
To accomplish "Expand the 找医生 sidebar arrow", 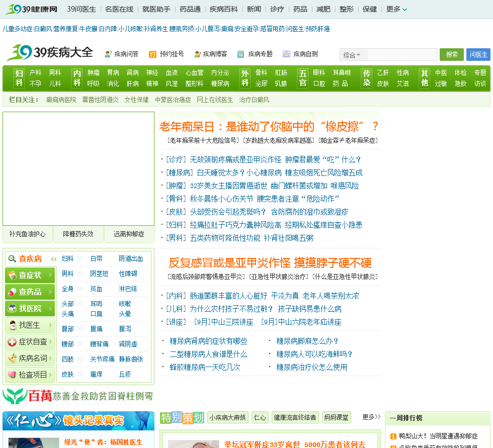I will [50, 325].
